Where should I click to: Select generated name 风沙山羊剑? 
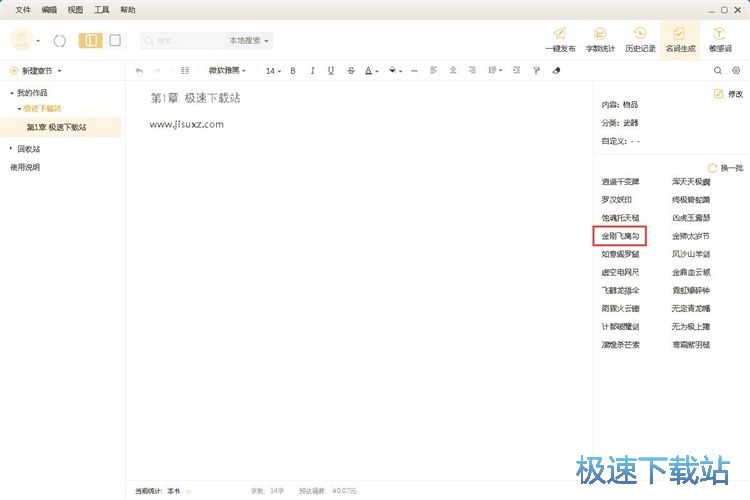tap(690, 254)
